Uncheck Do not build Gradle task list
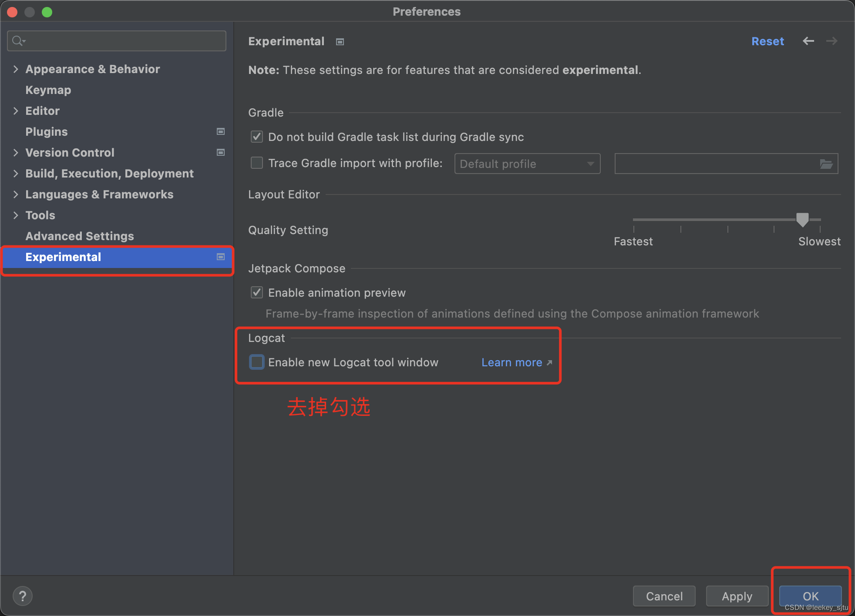855x616 pixels. (x=256, y=137)
